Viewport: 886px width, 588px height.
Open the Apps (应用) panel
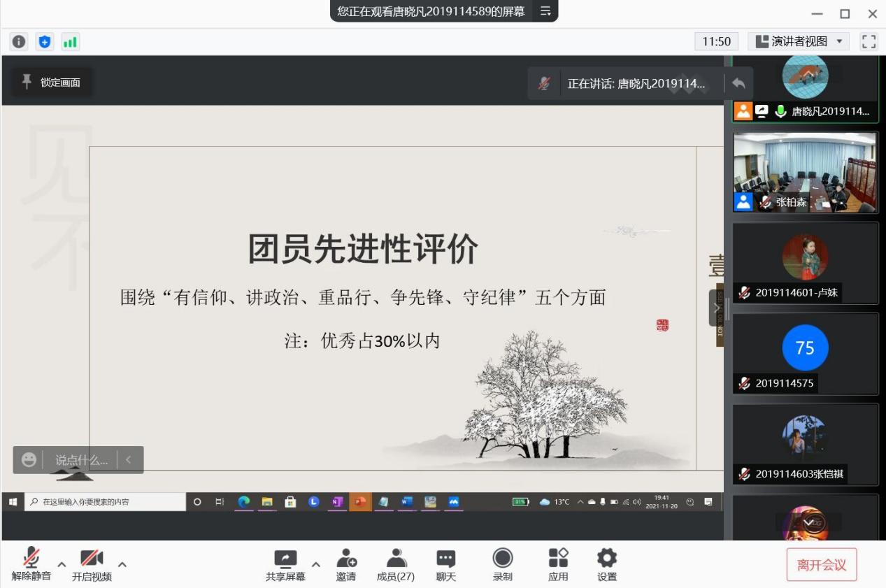[558, 564]
